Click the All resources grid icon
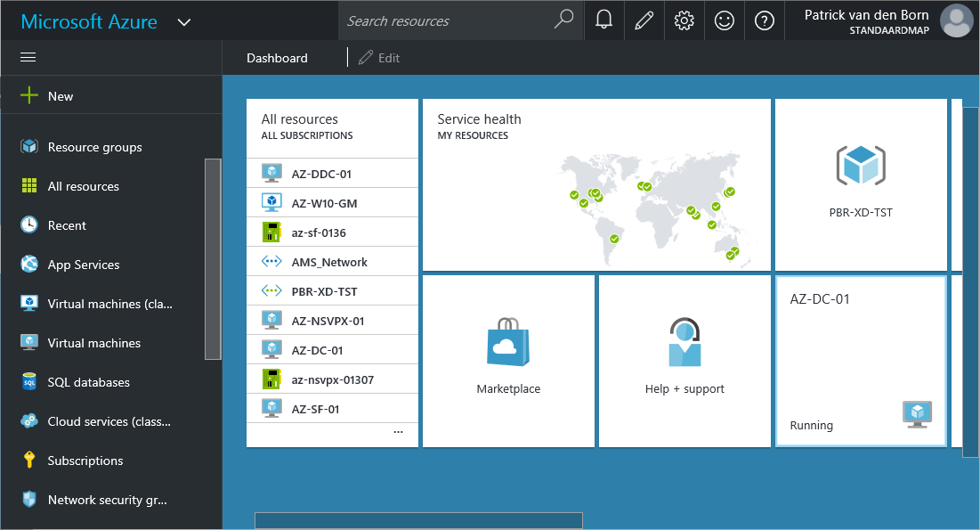Image resolution: width=980 pixels, height=530 pixels. (x=28, y=186)
